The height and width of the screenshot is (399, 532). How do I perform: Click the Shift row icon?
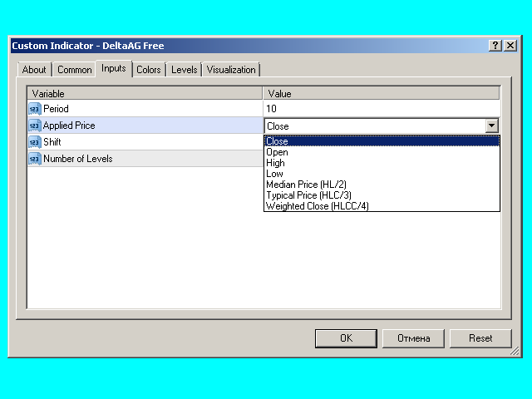click(x=34, y=142)
